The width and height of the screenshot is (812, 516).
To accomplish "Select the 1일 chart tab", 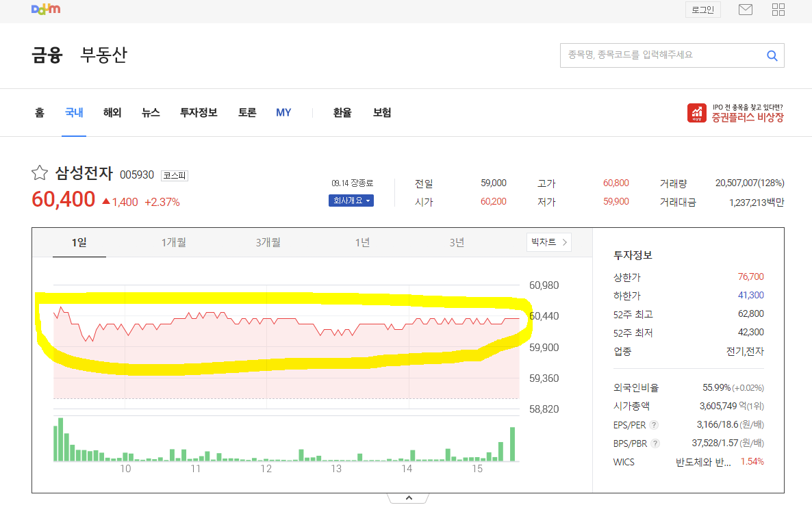I will tap(79, 242).
